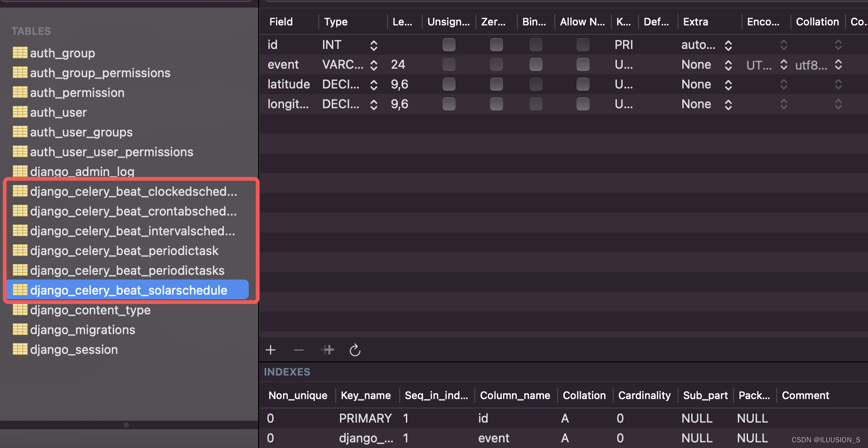
Task: Select the django_celery_beat_periodictask table
Action: (124, 251)
